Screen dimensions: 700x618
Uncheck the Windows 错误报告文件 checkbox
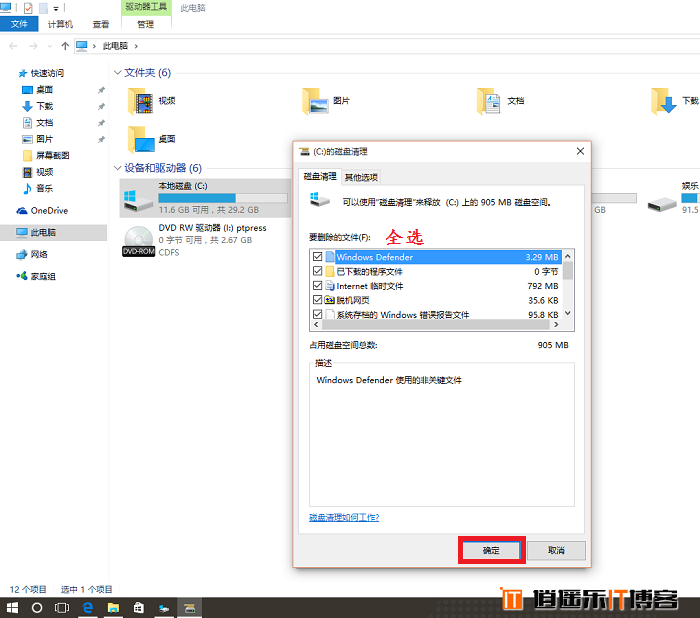coord(317,314)
